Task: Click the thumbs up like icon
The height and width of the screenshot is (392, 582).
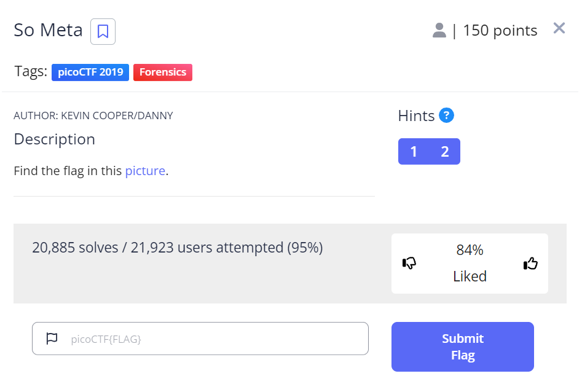Action: 530,264
